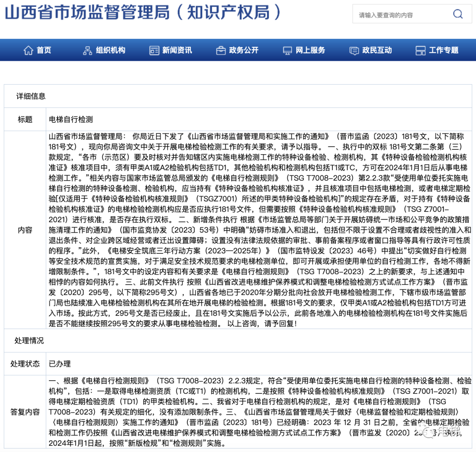476x452 pixels.
Task: Click the status value 已办理
Action: tap(59, 364)
